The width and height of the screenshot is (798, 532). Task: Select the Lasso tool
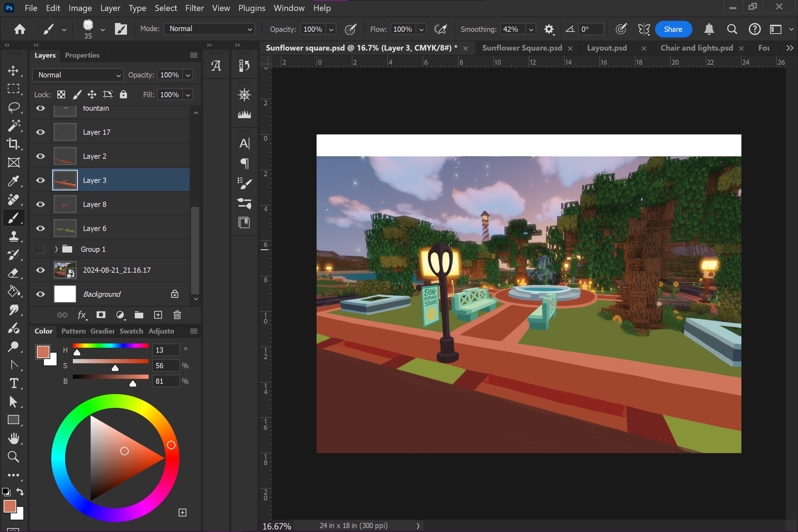click(13, 107)
